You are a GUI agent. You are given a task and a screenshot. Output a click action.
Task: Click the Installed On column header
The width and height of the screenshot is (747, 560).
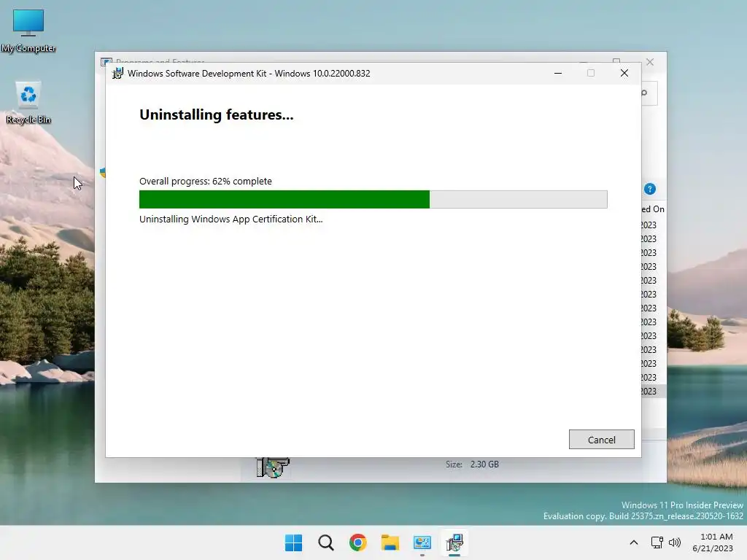point(653,209)
